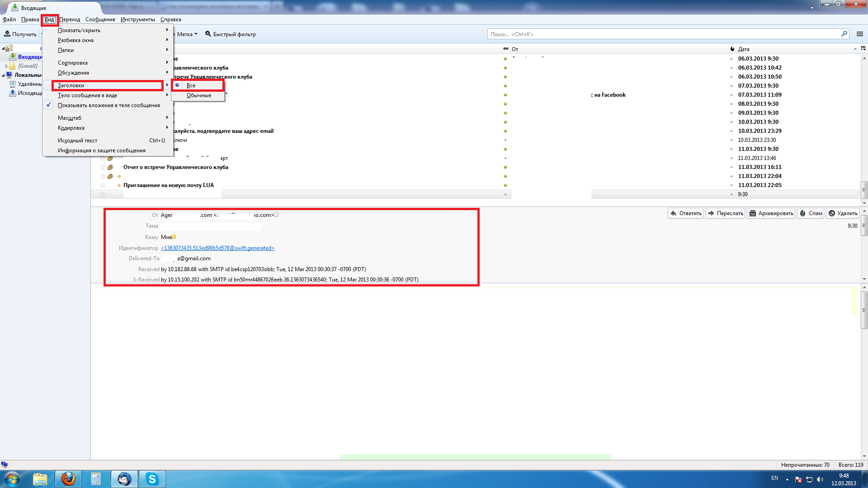Select the Все headers radio option
Image resolution: width=868 pixels, height=488 pixels.
191,85
